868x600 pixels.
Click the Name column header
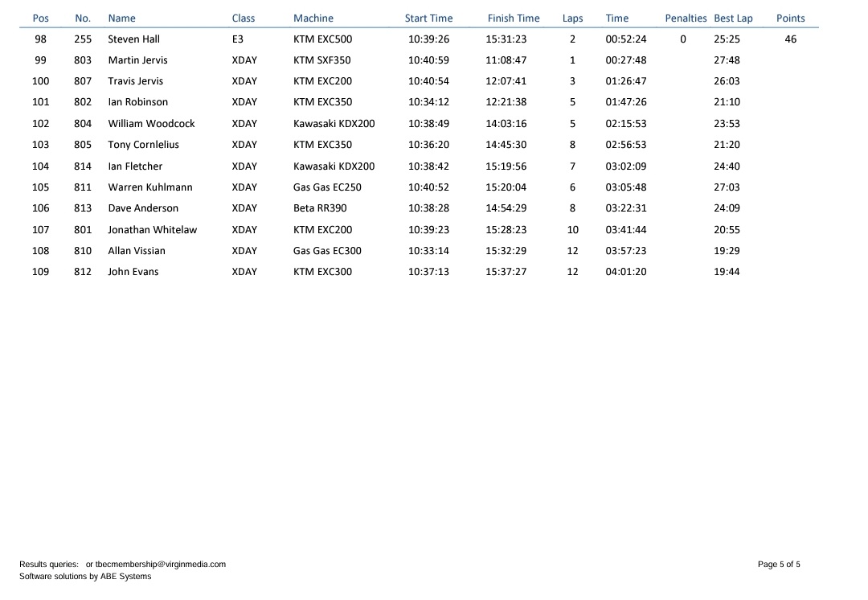(121, 18)
